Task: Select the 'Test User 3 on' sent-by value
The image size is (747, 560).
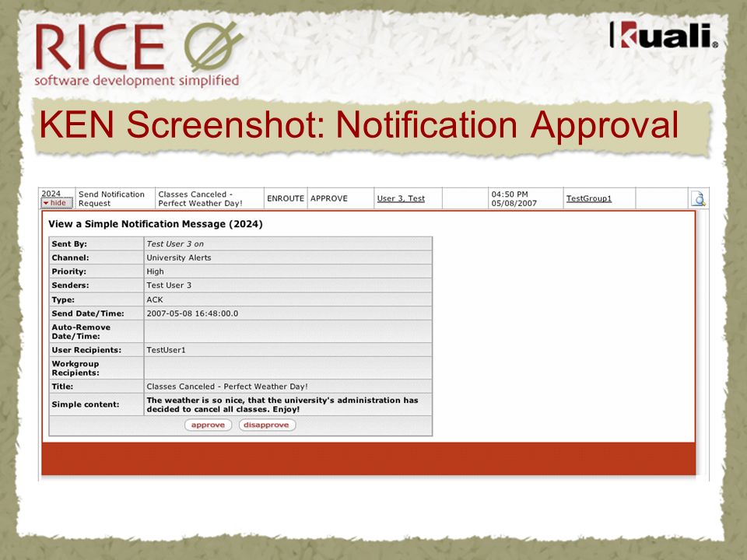Action: point(175,243)
